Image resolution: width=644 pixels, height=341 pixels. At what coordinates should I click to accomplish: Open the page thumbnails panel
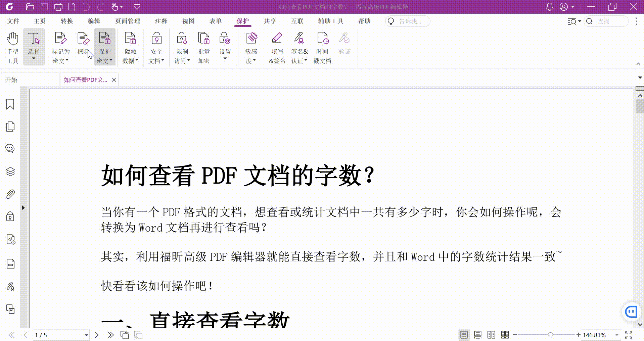click(x=10, y=127)
